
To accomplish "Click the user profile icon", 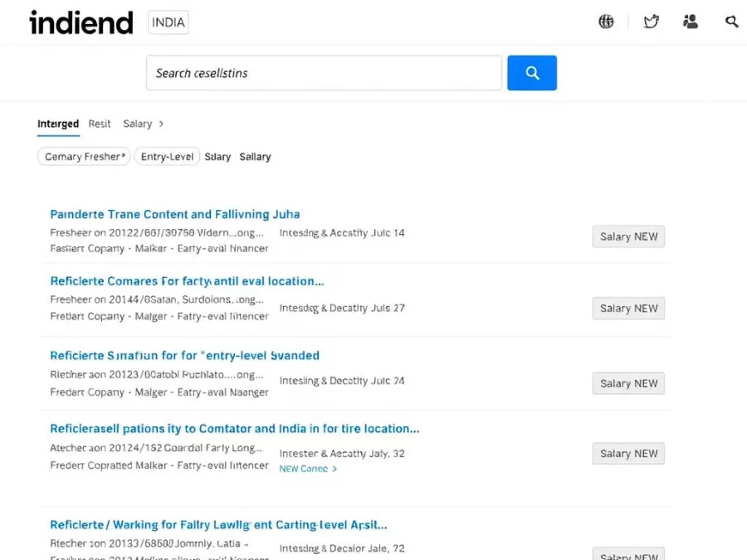I will point(691,22).
